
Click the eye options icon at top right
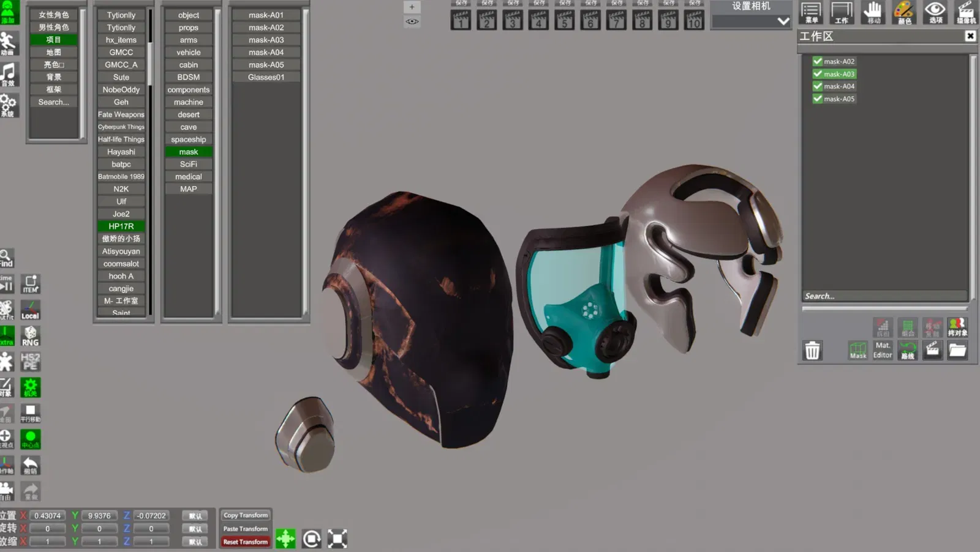(935, 12)
